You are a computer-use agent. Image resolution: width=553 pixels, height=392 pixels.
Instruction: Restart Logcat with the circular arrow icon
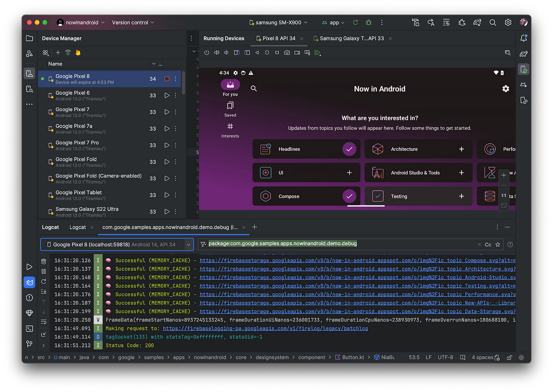click(44, 281)
